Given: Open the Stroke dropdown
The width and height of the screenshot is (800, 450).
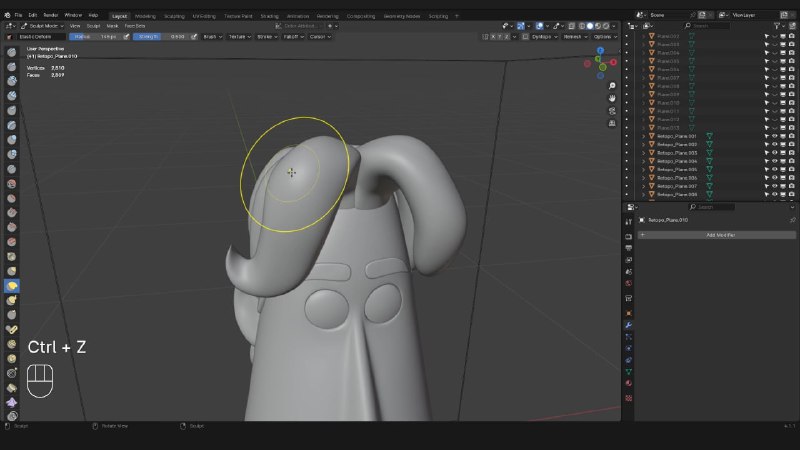Looking at the screenshot, I should 267,37.
